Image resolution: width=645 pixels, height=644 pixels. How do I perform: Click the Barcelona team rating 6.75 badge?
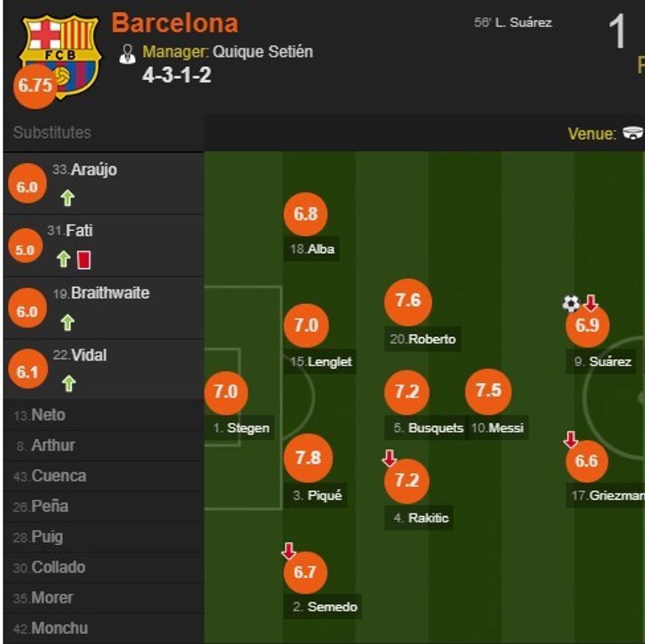[x=35, y=86]
